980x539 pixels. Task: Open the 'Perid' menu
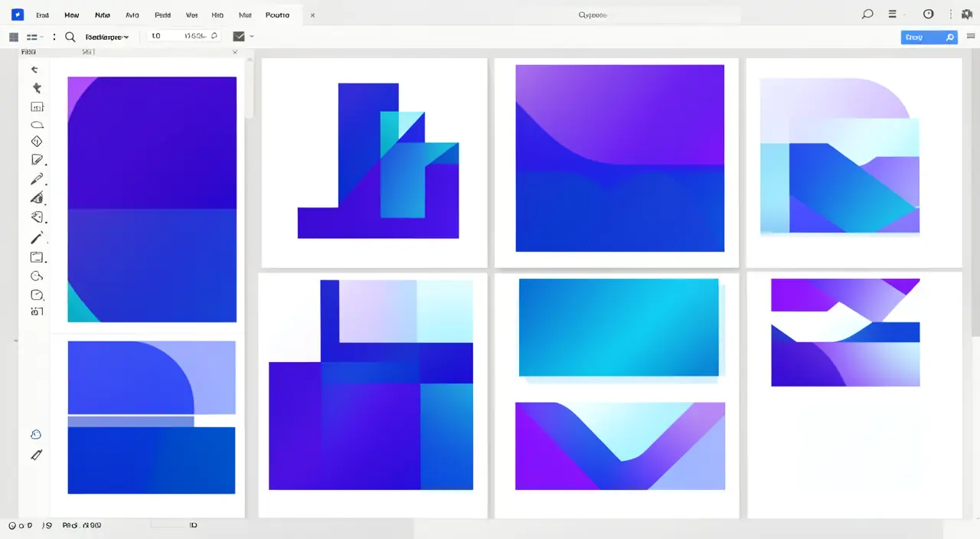coord(162,15)
